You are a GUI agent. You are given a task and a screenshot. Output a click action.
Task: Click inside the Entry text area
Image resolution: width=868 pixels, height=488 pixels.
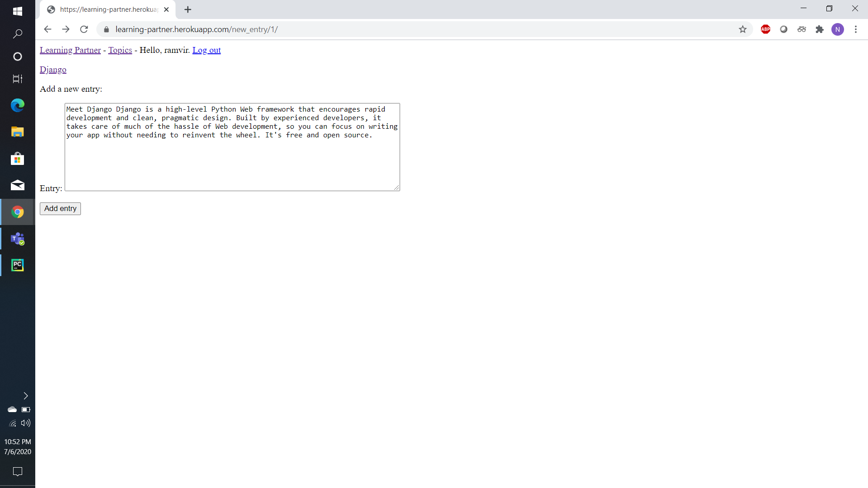pos(232,147)
